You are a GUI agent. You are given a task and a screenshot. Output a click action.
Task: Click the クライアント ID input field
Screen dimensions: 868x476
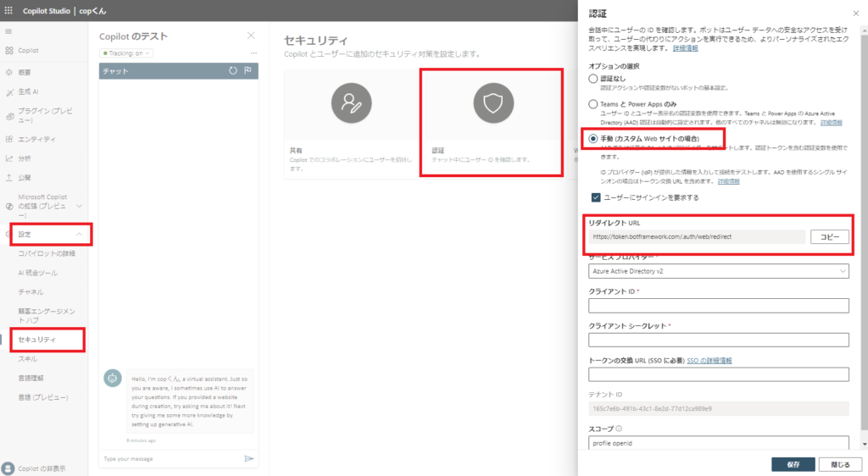point(719,306)
